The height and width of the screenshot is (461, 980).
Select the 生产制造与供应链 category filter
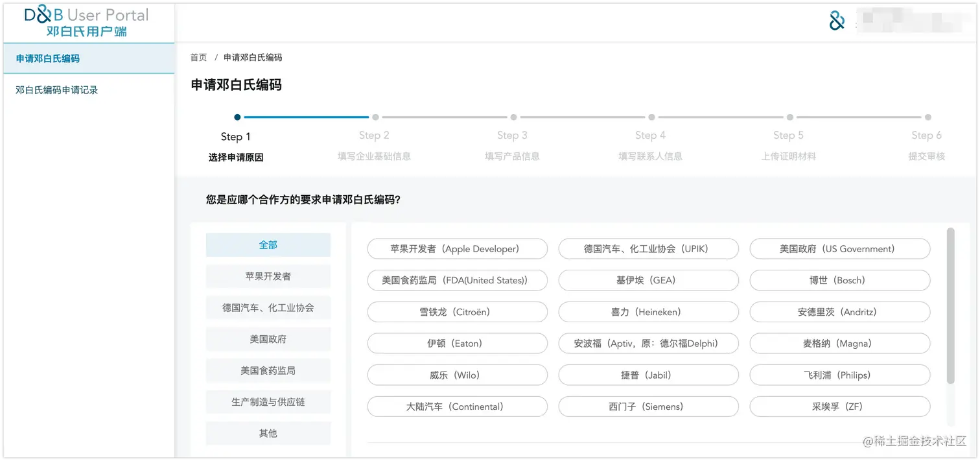(268, 402)
